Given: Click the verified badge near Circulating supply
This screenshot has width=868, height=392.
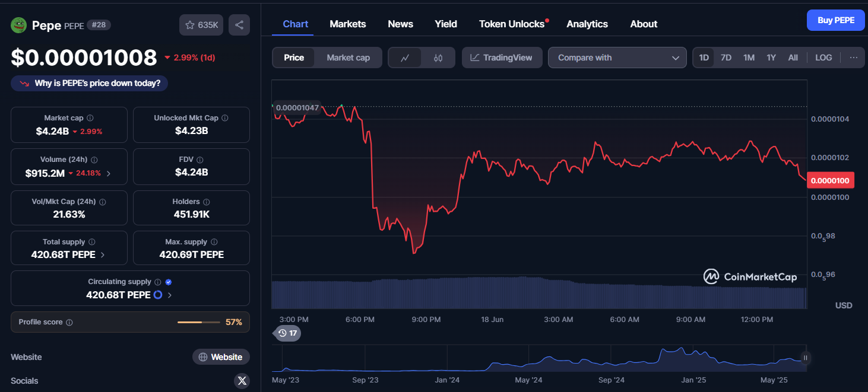Looking at the screenshot, I should [169, 282].
